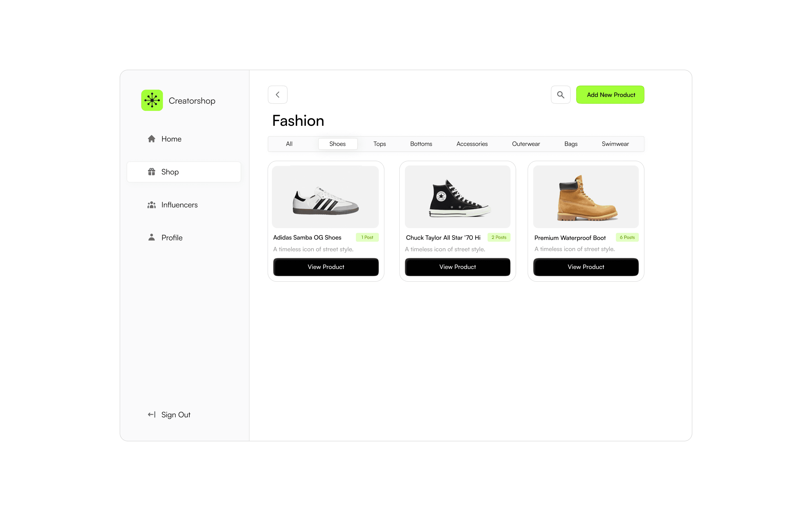
Task: Click the Add New Product button
Action: click(610, 95)
